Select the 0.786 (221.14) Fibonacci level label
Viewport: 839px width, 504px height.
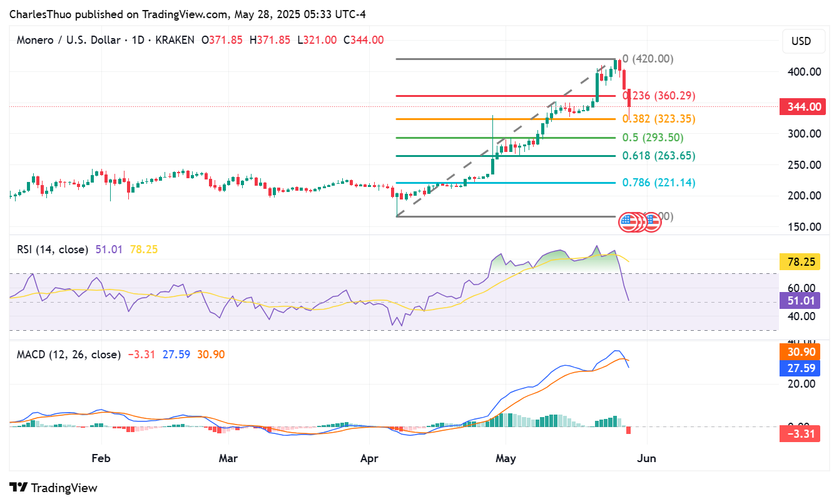[659, 183]
